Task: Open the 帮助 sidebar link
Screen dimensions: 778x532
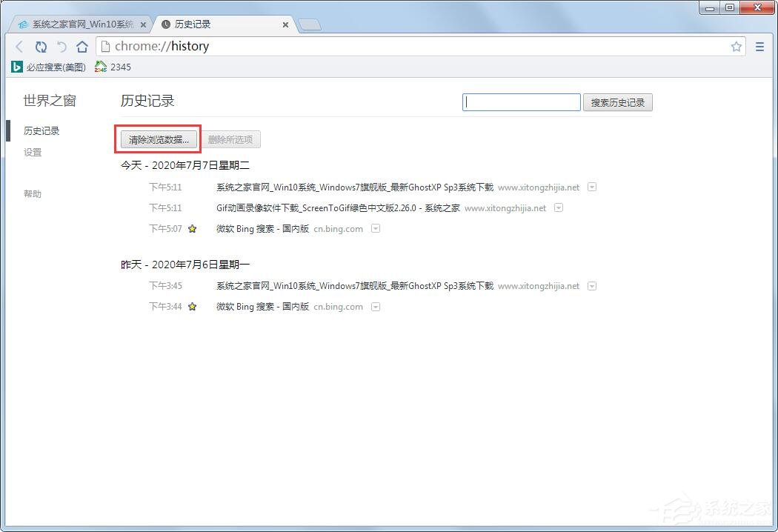Action: coord(32,193)
